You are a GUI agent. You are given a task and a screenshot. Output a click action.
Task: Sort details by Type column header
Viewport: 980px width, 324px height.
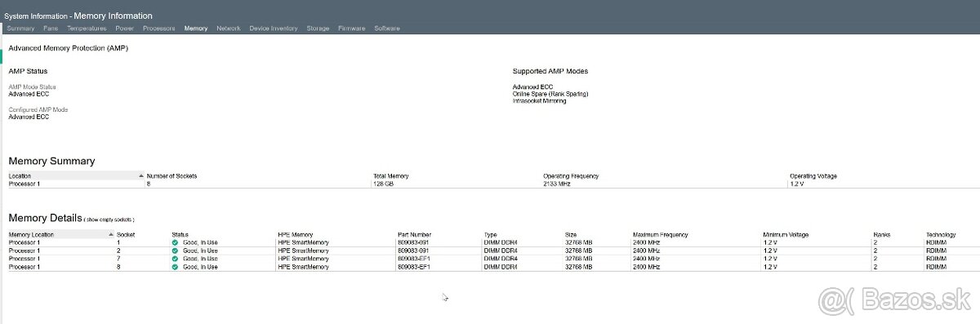tap(491, 234)
